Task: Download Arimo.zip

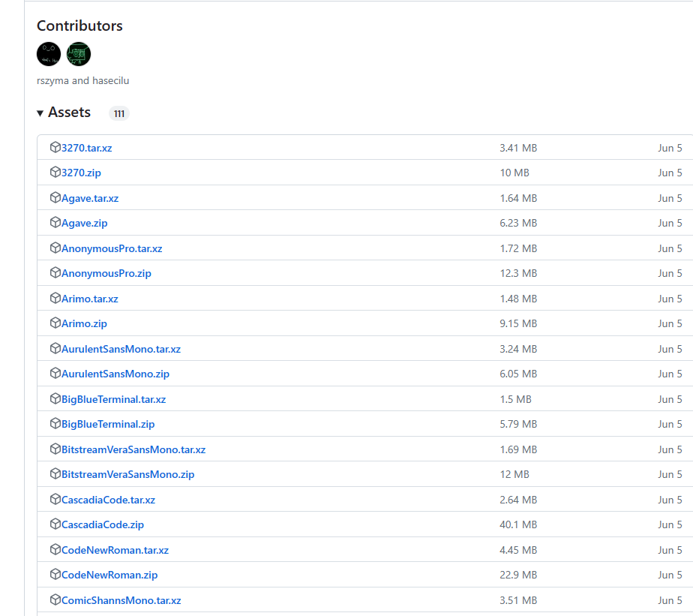Action: (85, 323)
